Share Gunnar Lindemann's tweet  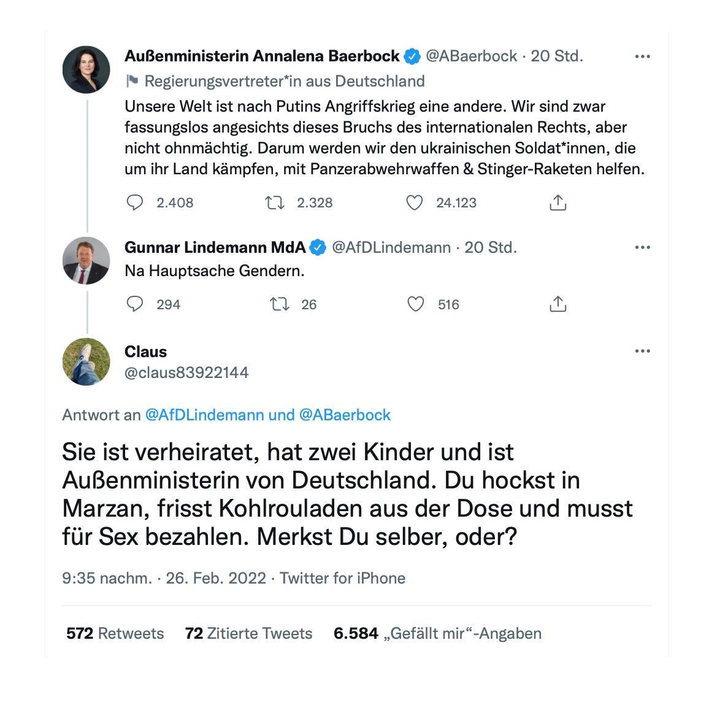pos(557,304)
